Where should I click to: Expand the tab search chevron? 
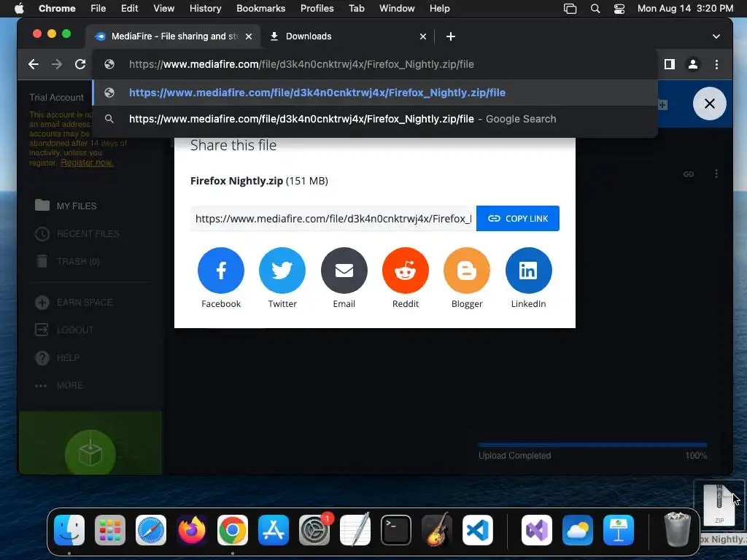pyautogui.click(x=716, y=36)
